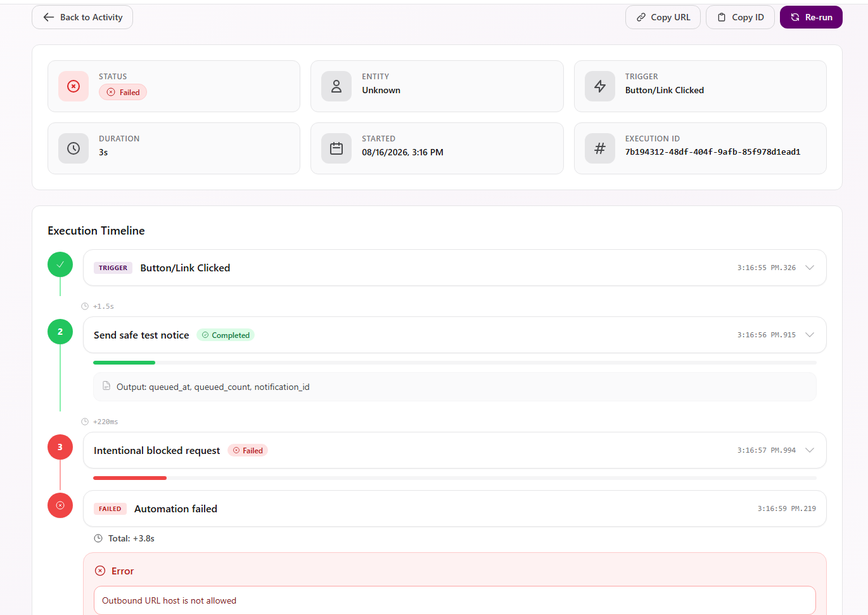Click the Duration clock icon
This screenshot has width=868, height=615.
click(73, 148)
